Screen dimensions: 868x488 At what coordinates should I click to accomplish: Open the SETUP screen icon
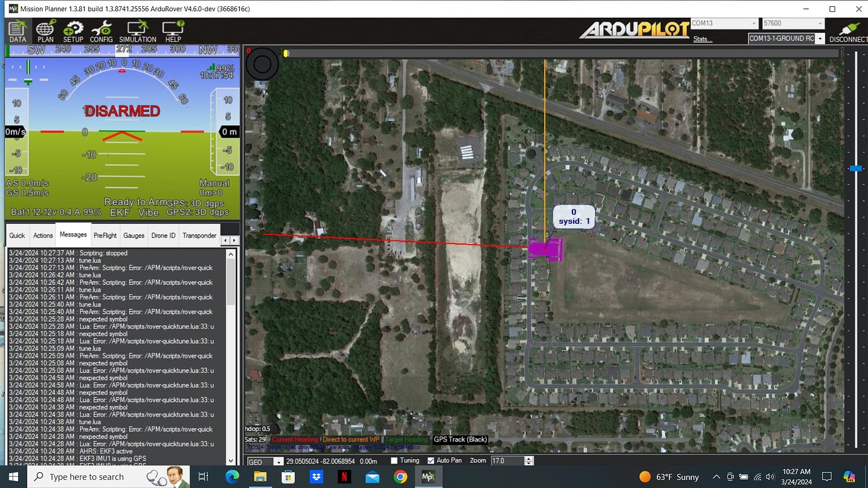[73, 31]
